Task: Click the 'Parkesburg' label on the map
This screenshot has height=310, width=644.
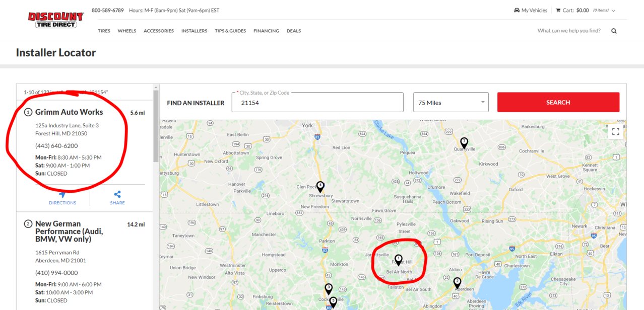Action: tap(533, 126)
